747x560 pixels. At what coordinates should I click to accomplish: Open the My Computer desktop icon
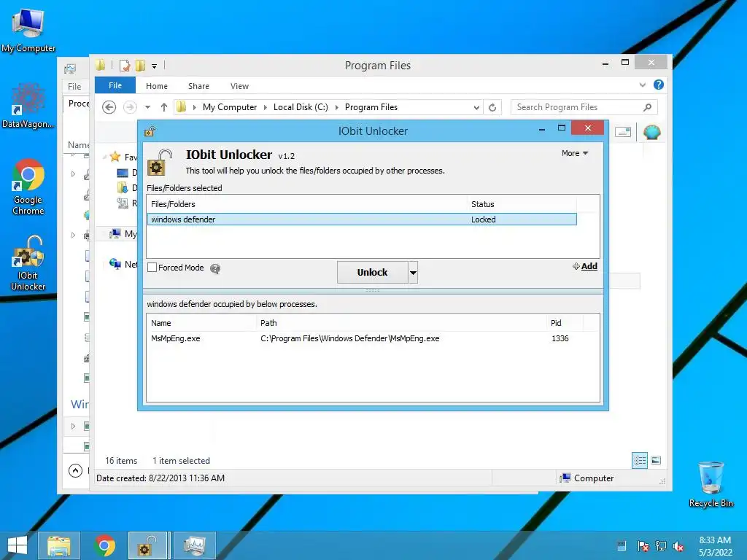(28, 30)
